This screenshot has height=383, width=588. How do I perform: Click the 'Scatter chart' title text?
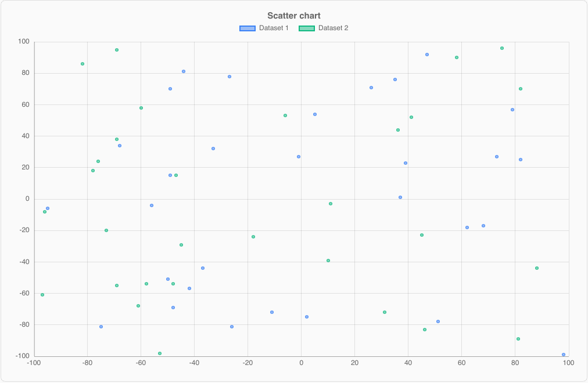click(x=294, y=16)
